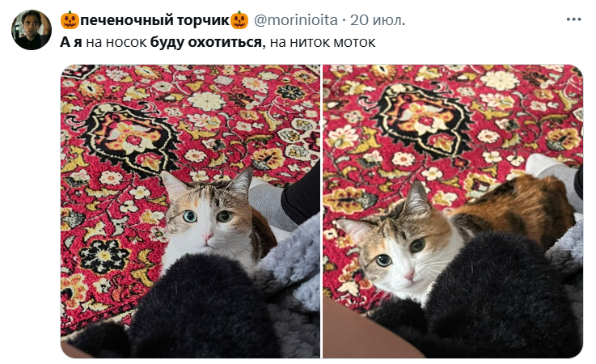
Task: Open the left cat photo
Action: click(190, 211)
